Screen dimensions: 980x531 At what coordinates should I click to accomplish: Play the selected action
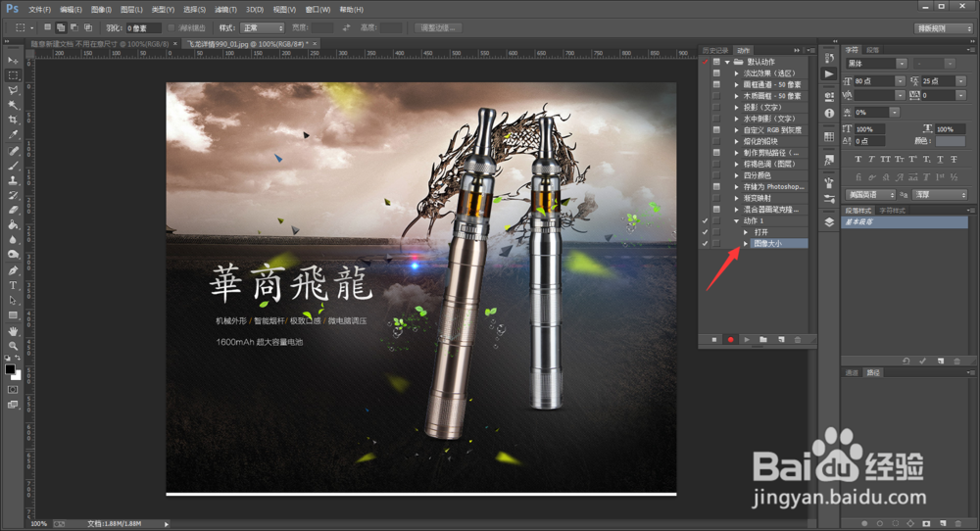(x=747, y=340)
